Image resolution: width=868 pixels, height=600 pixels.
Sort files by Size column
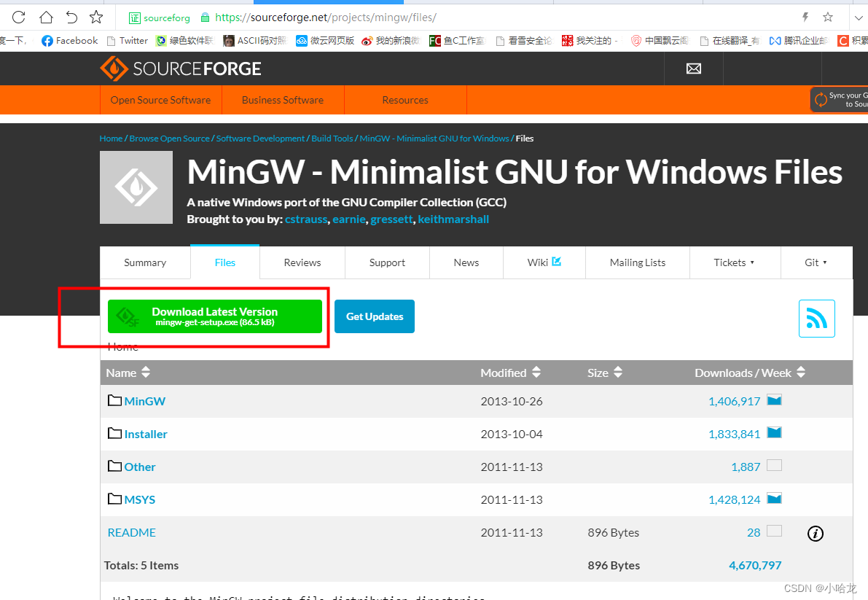[605, 373]
